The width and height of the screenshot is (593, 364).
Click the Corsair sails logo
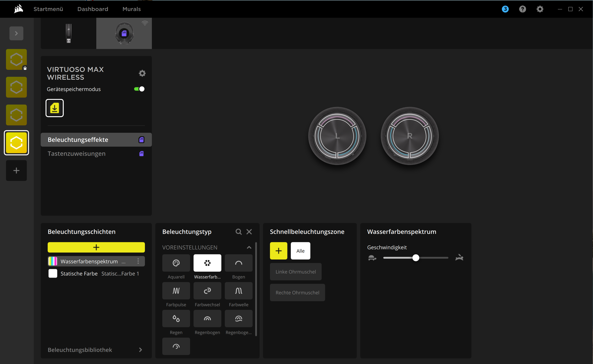(18, 9)
